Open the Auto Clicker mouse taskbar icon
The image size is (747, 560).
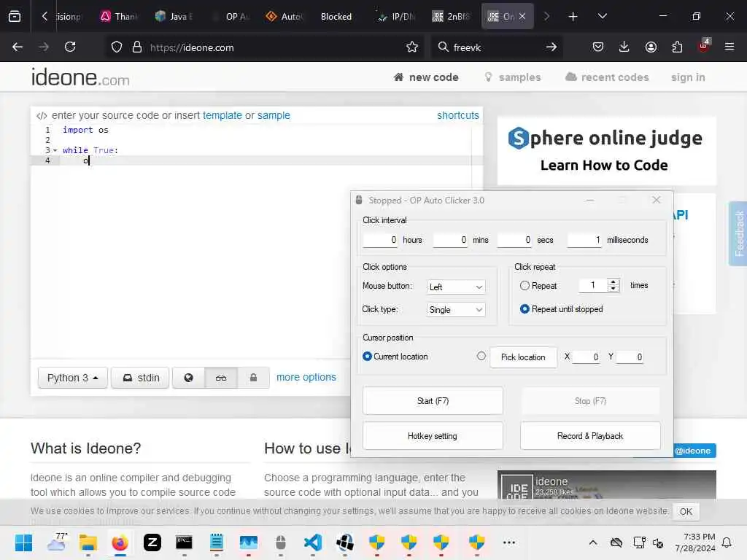pos(281,542)
